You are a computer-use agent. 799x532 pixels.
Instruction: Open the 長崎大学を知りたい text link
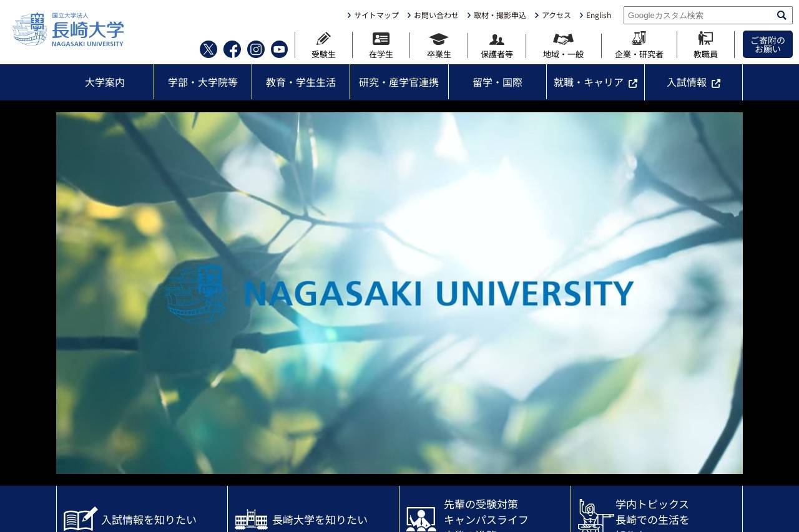[320, 520]
